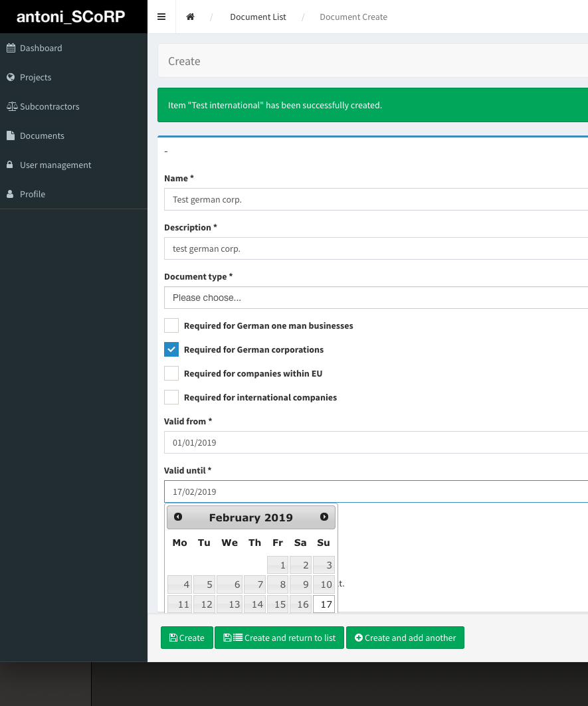The width and height of the screenshot is (588, 706).
Task: Click the Create and return to list button
Action: [x=279, y=638]
